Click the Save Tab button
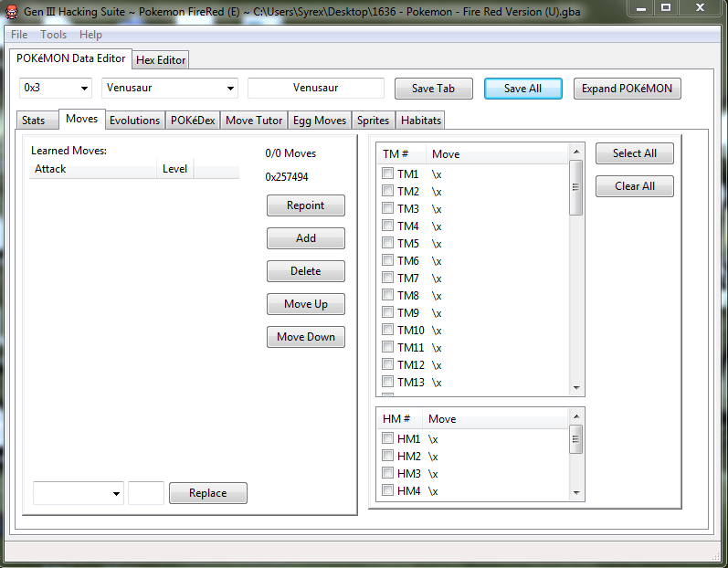The height and width of the screenshot is (568, 728). pos(434,89)
